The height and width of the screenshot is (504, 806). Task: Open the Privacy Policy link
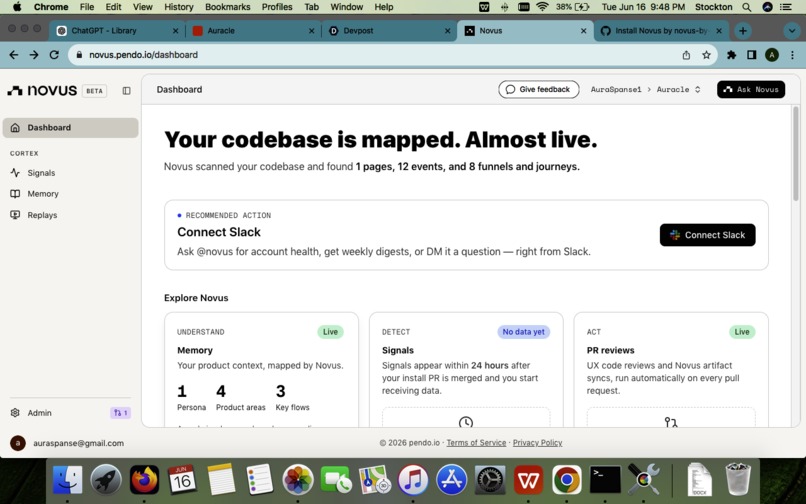click(x=537, y=443)
